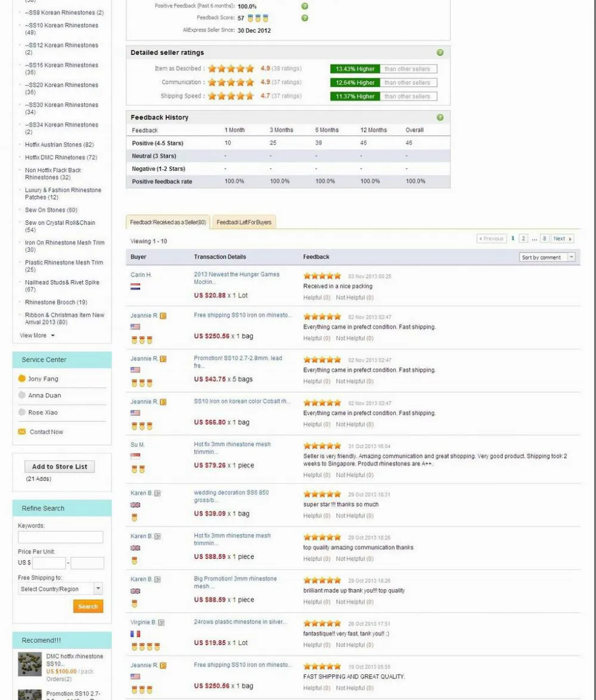Open Plastic Rhinestone Mesh Trim category
Screen dimensions: 596x700
click(x=64, y=266)
